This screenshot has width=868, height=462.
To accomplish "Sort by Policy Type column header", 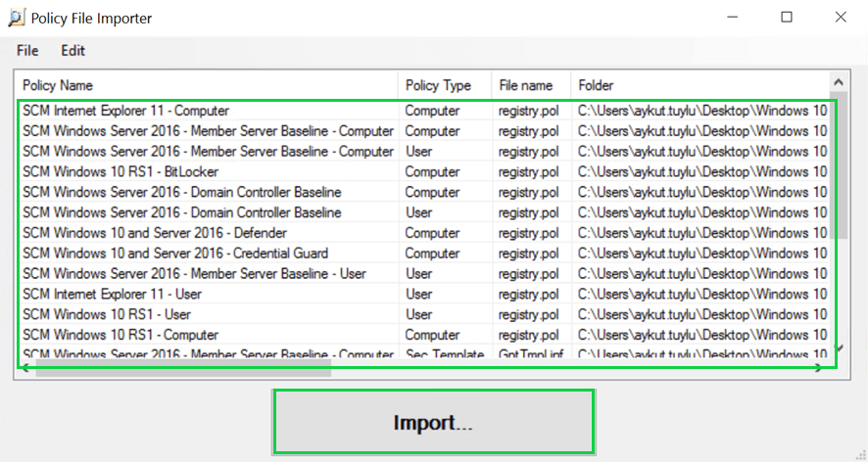I will (x=437, y=85).
